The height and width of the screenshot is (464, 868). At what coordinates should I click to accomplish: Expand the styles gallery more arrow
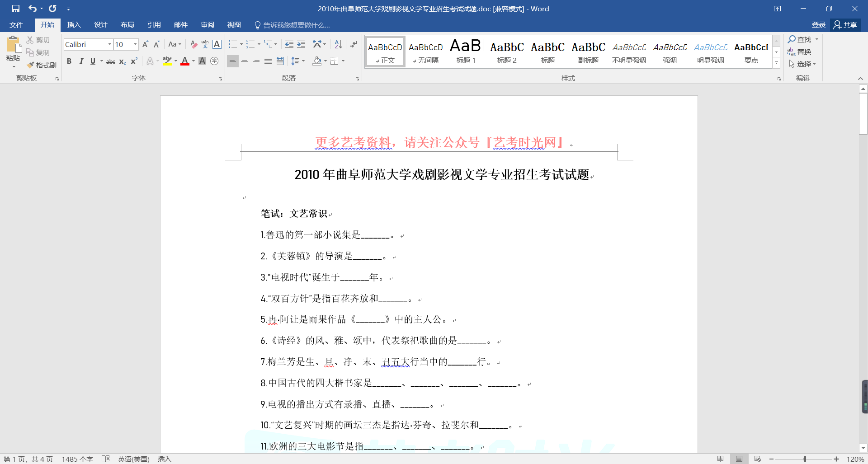coord(776,63)
